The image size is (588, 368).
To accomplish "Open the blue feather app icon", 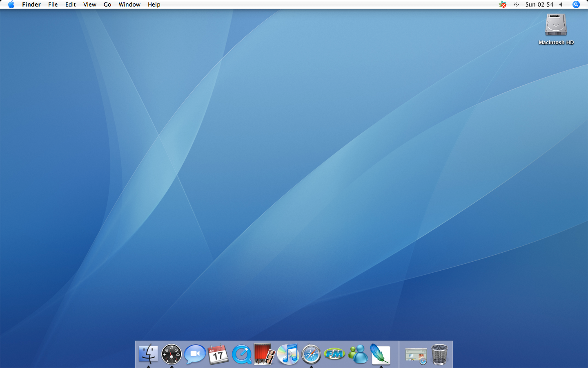I will 381,354.
